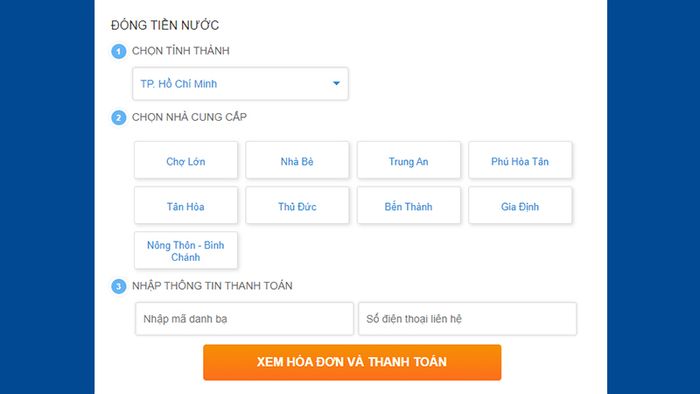The height and width of the screenshot is (394, 700).
Task: Focus the Nhập mã danh bạ field
Action: 244,319
